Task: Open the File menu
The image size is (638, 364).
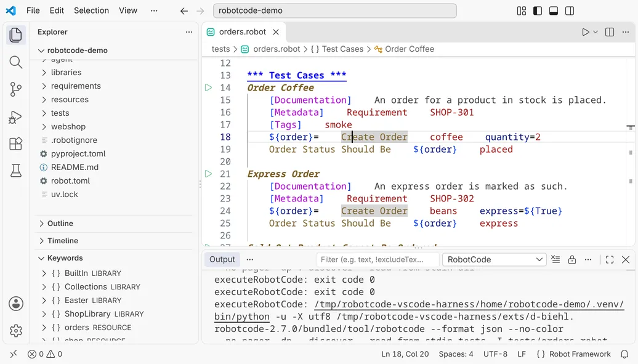Action: click(x=33, y=10)
